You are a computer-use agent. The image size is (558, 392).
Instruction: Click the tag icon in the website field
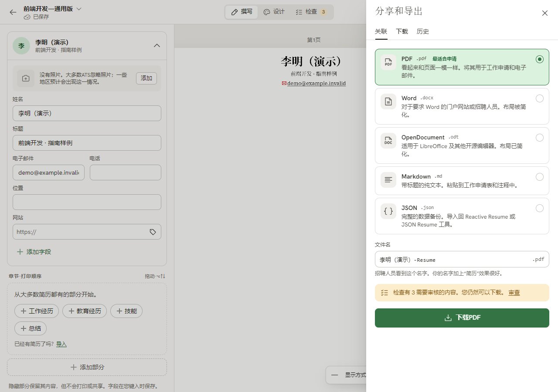coord(153,232)
